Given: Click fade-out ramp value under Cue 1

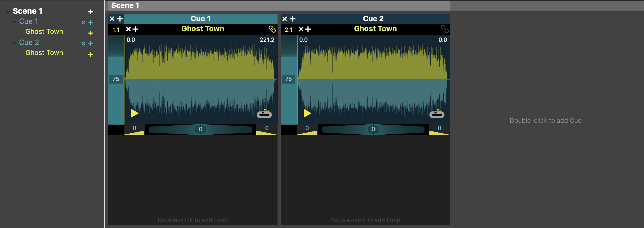Looking at the screenshot, I should (267, 128).
